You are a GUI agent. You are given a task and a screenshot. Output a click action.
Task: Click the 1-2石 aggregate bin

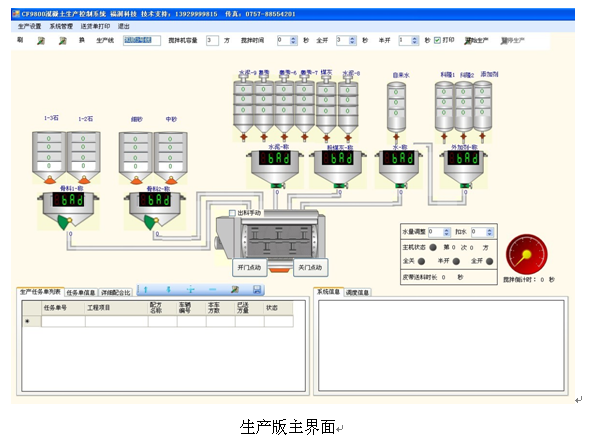pos(84,157)
